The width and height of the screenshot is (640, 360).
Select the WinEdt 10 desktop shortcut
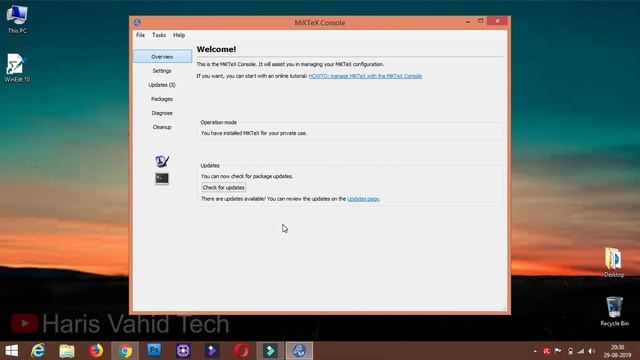[x=17, y=68]
